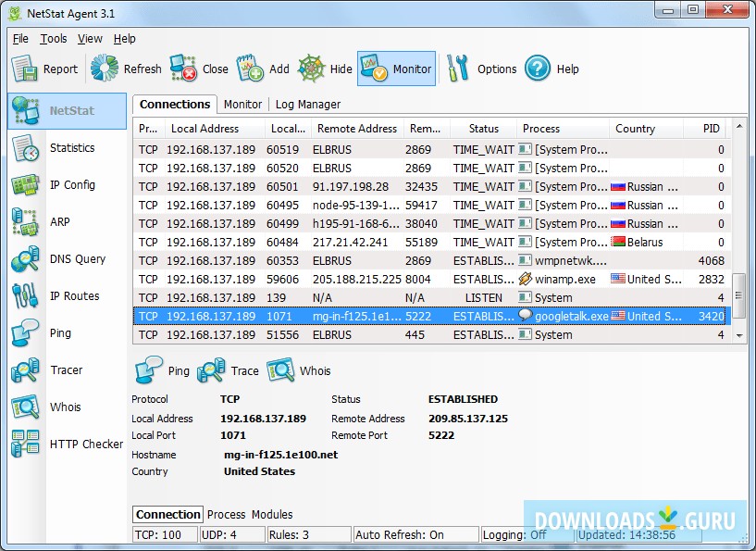Image resolution: width=756 pixels, height=551 pixels.
Task: Click the Whois button below connections list
Action: pos(299,370)
